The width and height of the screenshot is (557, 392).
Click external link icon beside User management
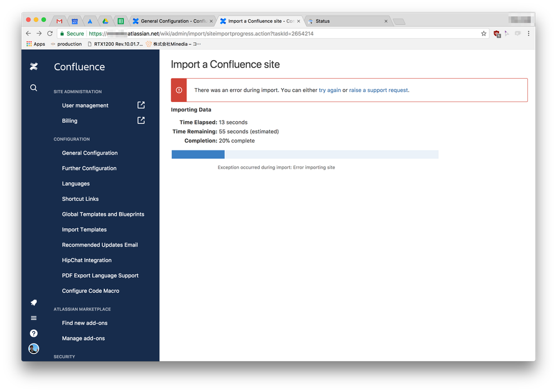[x=141, y=105]
